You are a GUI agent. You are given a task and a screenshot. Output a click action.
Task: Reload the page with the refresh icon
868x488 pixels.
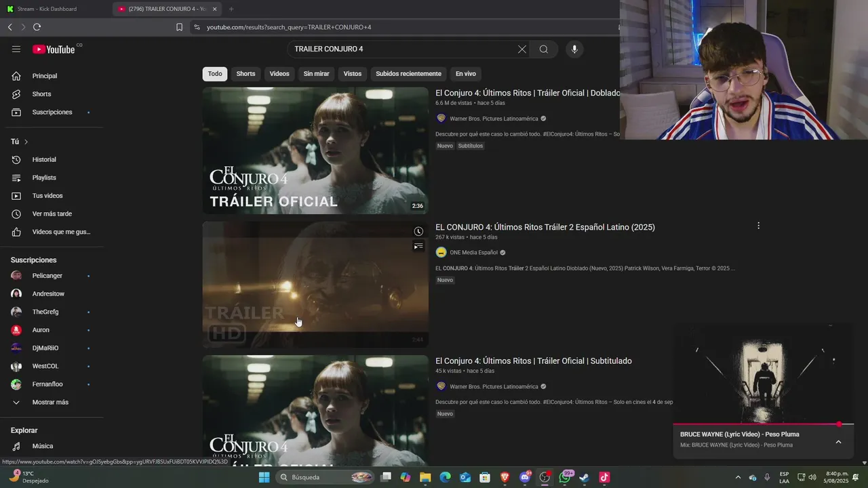tap(37, 27)
